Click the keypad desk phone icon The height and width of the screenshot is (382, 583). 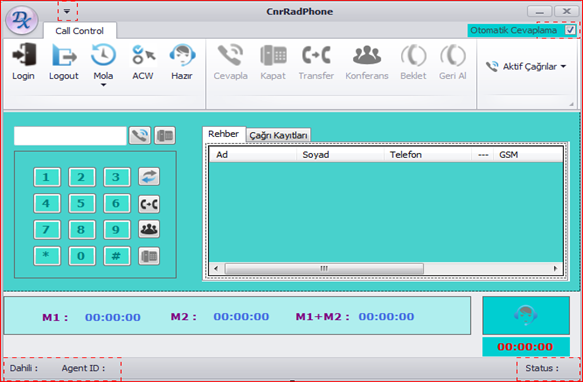tap(149, 256)
